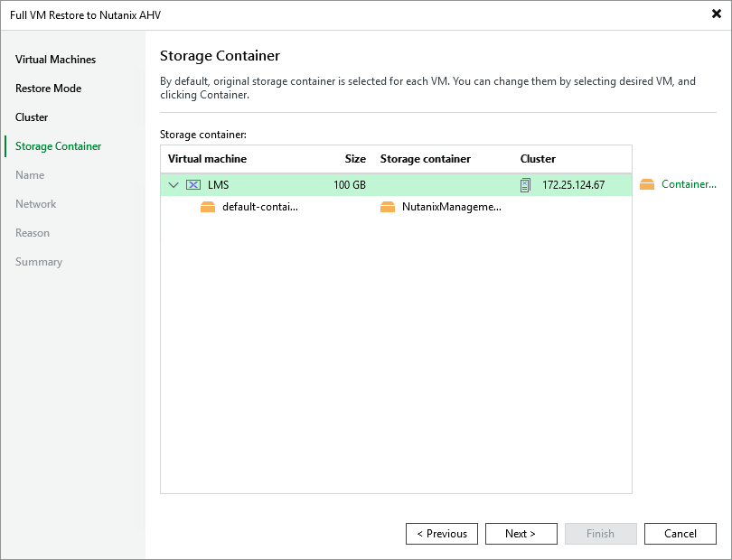Screen dimensions: 732x560
Task: Click the Storage container column header
Action: [425, 159]
